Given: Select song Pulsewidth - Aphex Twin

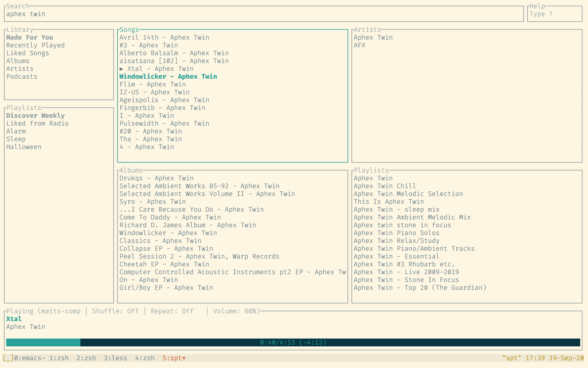Looking at the screenshot, I should click(164, 124).
